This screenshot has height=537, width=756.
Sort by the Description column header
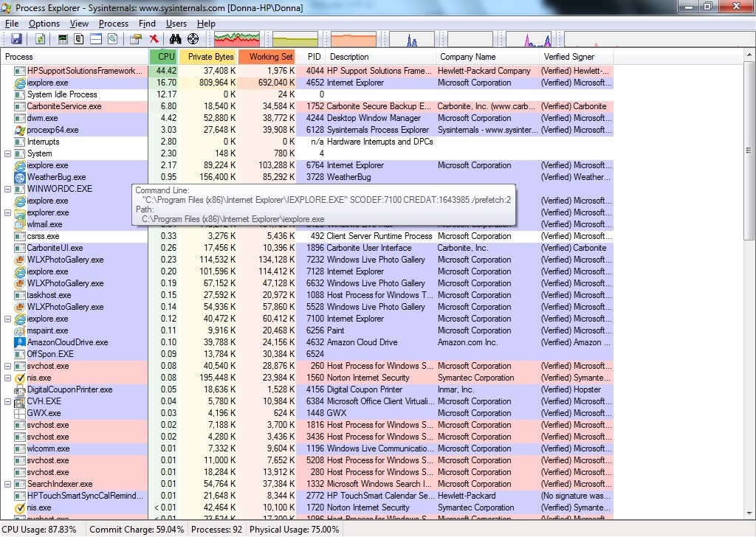click(x=380, y=57)
